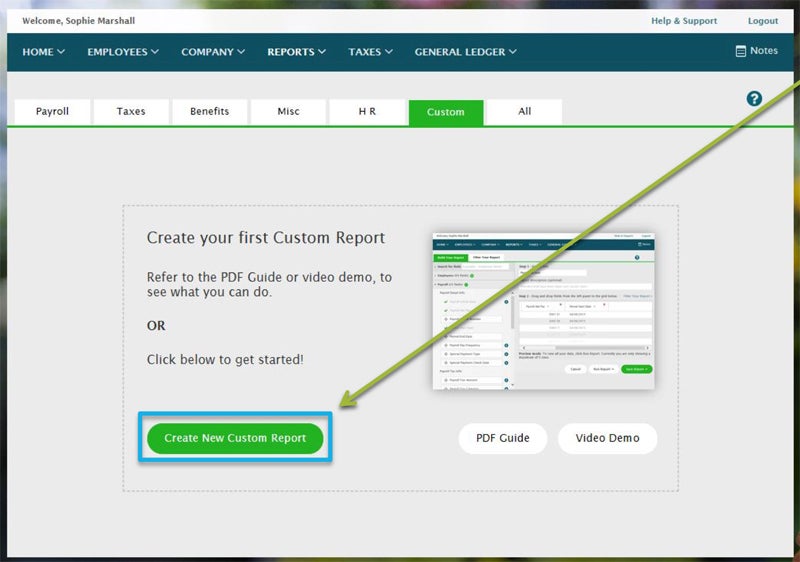Follow the Help & Support link
The height and width of the screenshot is (562, 800).
684,21
